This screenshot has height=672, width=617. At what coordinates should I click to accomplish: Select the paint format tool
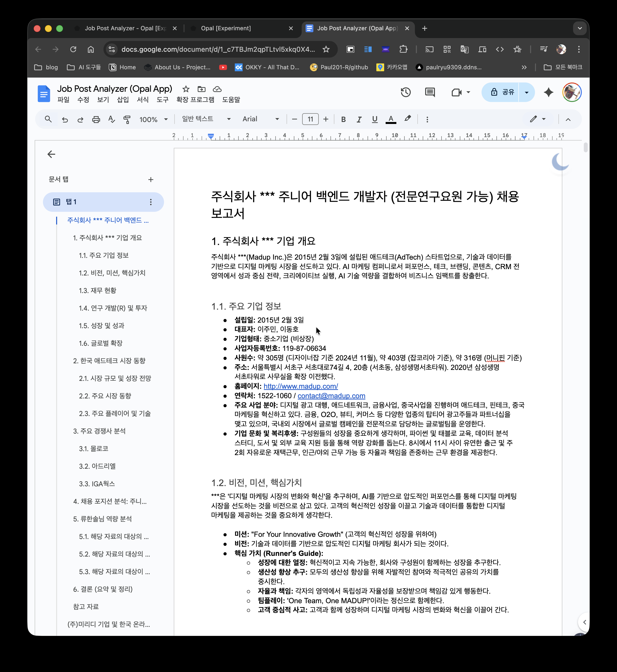pos(127,119)
